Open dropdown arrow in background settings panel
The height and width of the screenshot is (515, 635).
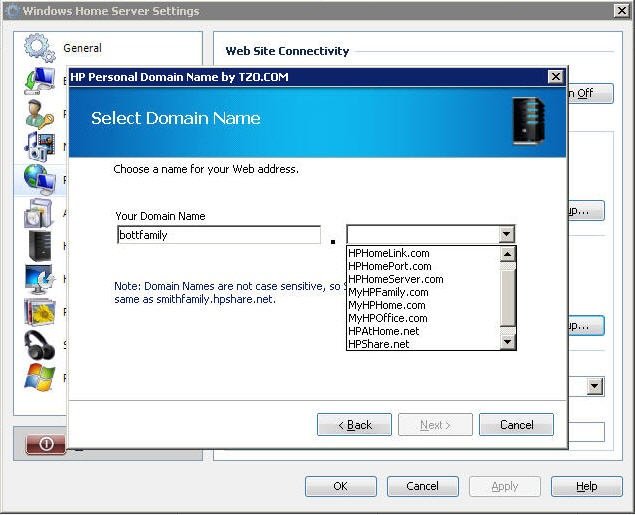(x=595, y=386)
